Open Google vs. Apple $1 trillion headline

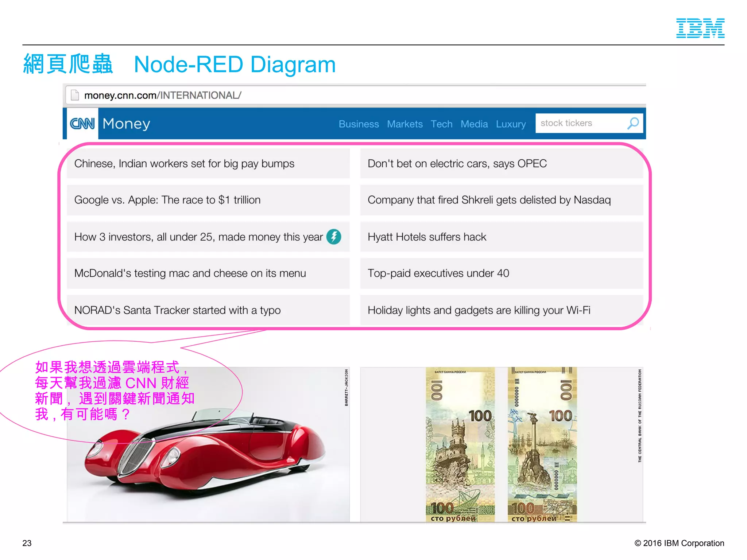coord(208,200)
